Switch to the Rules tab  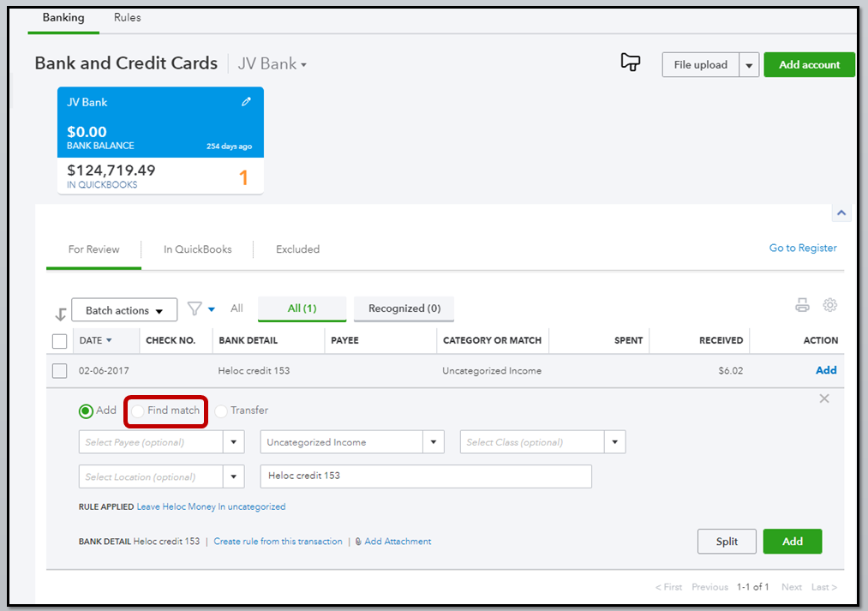[128, 17]
